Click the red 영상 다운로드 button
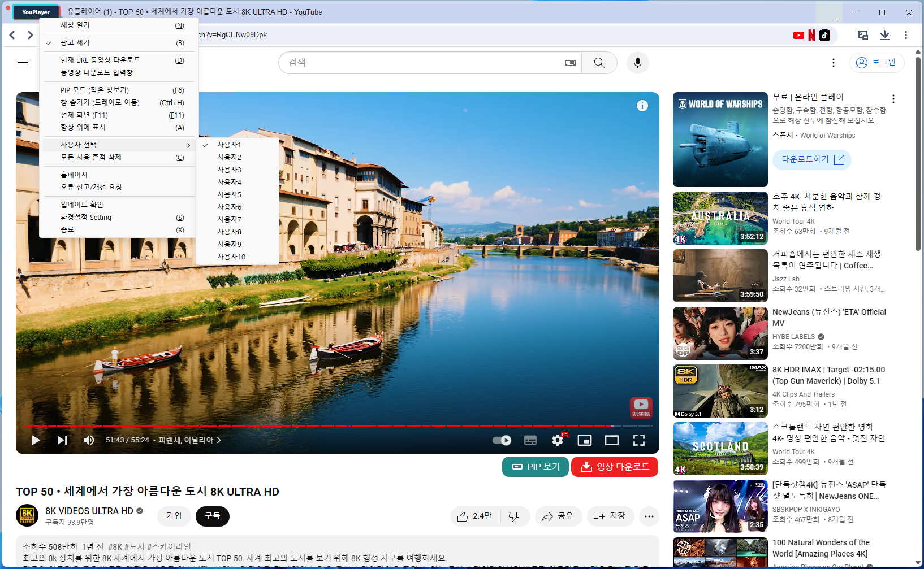 615,467
